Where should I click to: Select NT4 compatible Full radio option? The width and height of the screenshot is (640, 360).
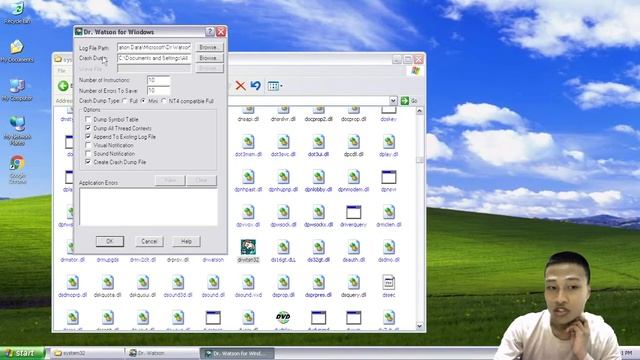click(x=164, y=101)
